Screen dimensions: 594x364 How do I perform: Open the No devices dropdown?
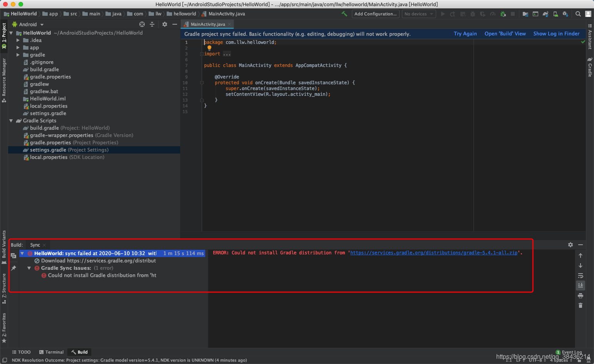(419, 14)
